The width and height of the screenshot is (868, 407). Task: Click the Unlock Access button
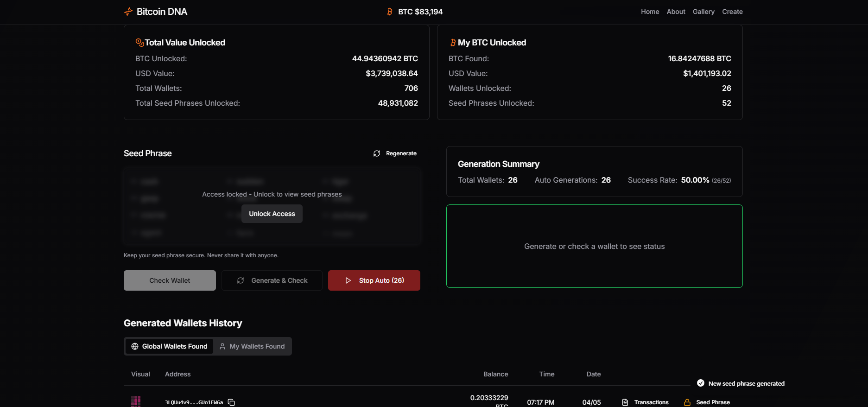point(272,214)
